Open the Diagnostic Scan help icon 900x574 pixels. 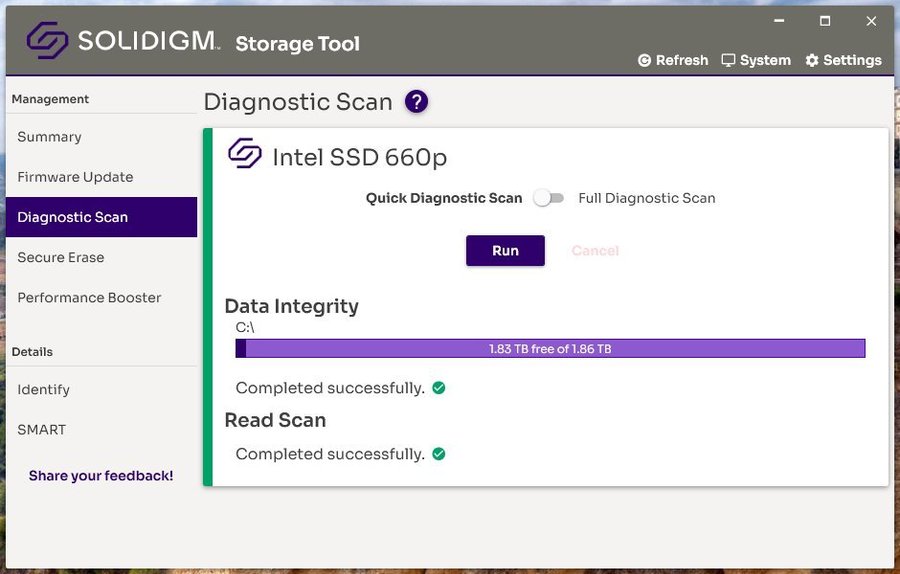tap(416, 101)
